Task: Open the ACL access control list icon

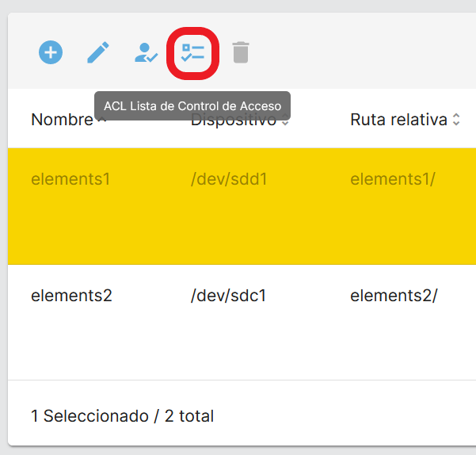Action: (192, 53)
